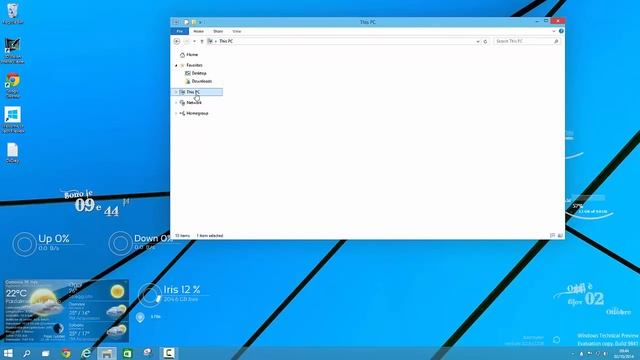Image resolution: width=640 pixels, height=360 pixels.
Task: Select Home in the navigation pane
Action: pyautogui.click(x=192, y=55)
